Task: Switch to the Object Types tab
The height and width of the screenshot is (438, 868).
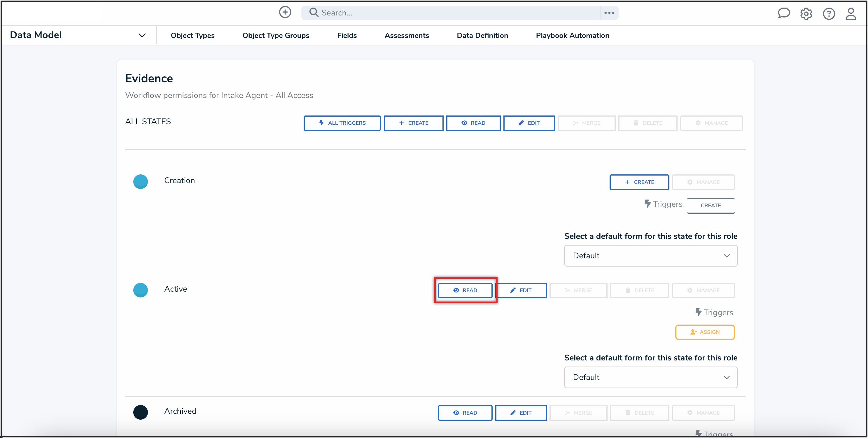Action: 192,35
